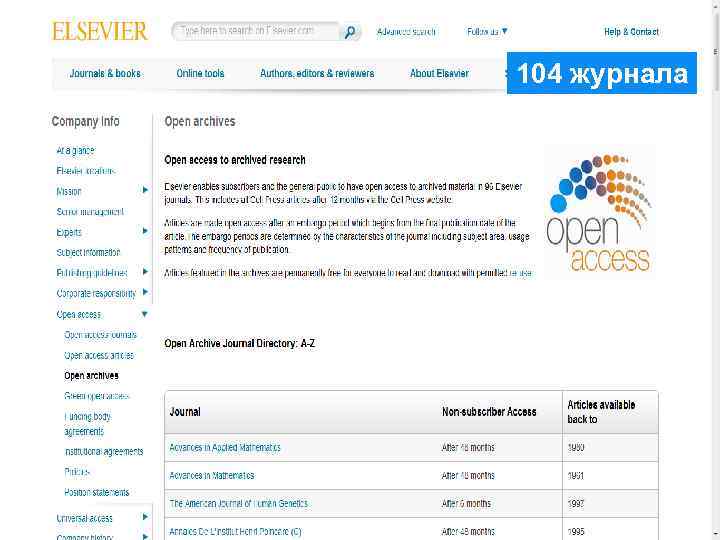Viewport: 720px width, 540px height.
Task: Select Open access journals sub-item
Action: tap(101, 335)
